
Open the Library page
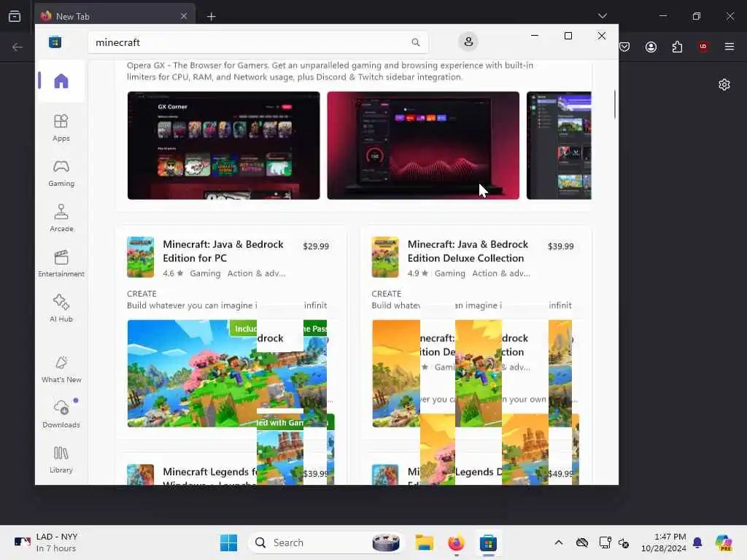[x=61, y=459]
